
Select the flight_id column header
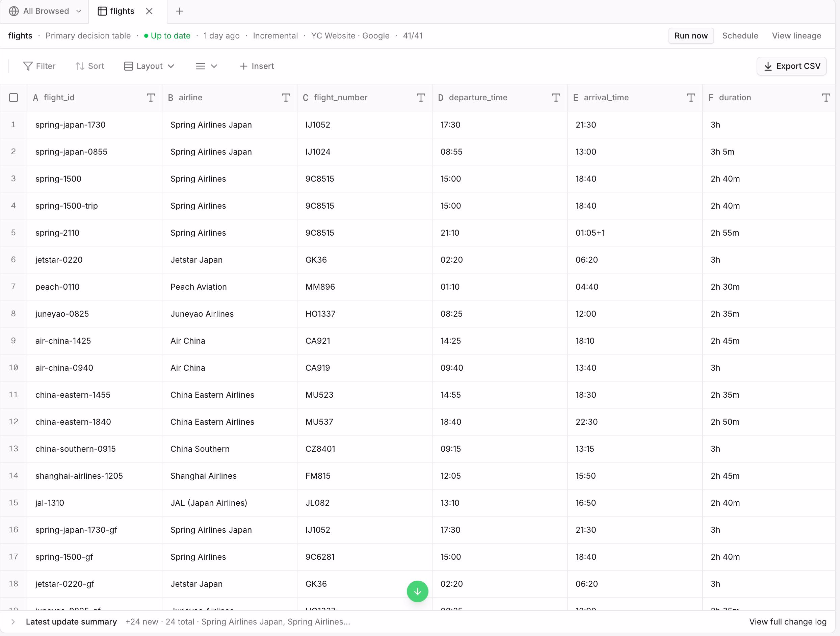pos(95,98)
